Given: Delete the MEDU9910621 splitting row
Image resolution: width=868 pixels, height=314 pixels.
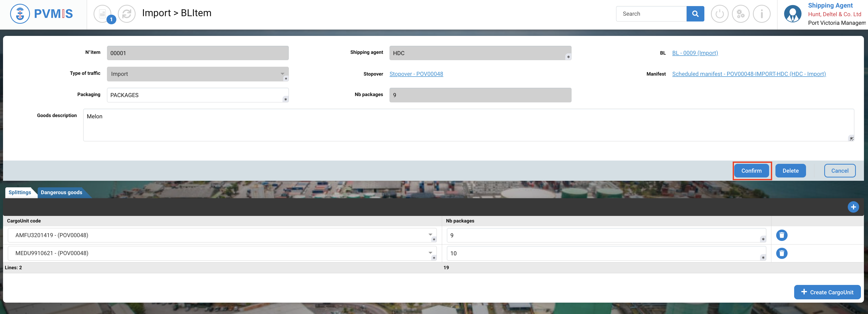Looking at the screenshot, I should tap(782, 253).
